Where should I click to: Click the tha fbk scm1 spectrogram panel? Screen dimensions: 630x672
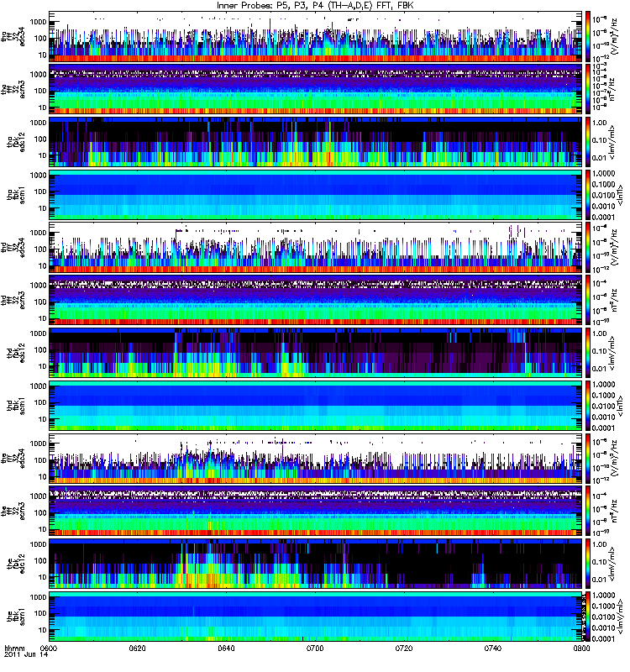point(316,195)
